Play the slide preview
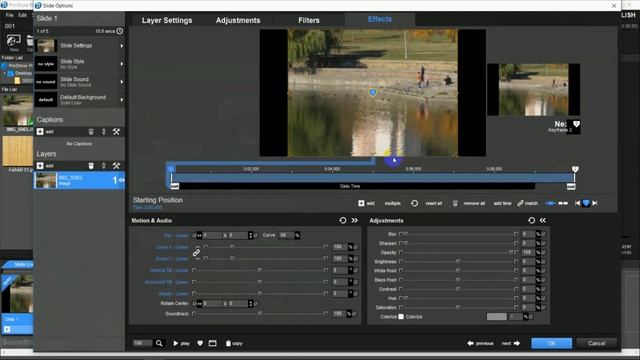The height and width of the screenshot is (360, 640). [x=181, y=343]
